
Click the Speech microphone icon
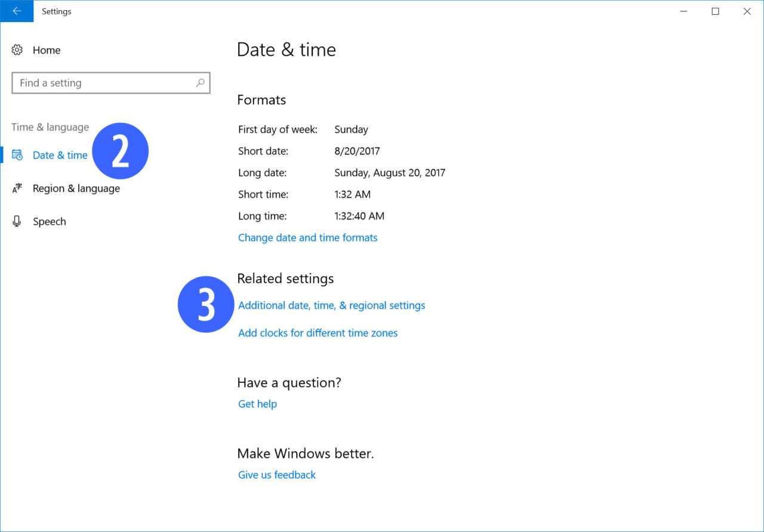(17, 221)
